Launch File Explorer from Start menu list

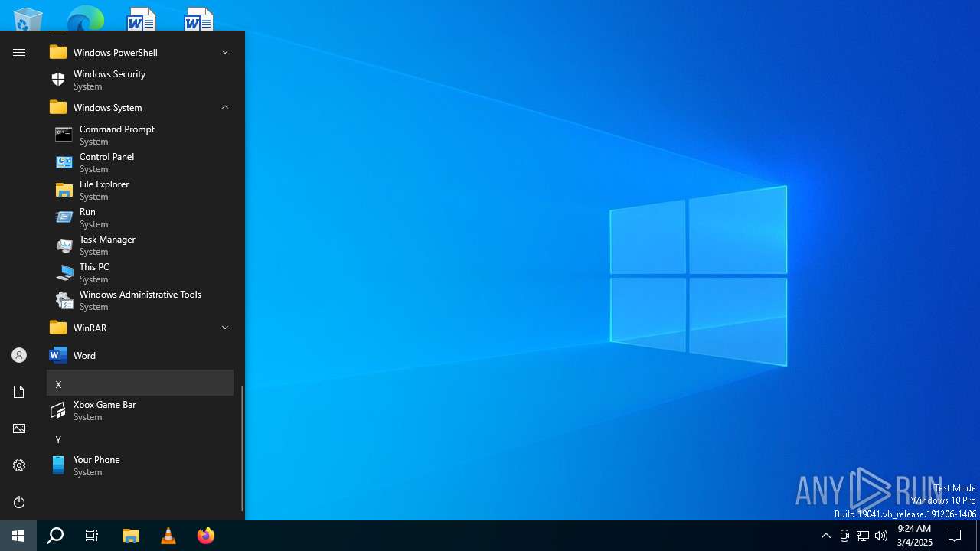coord(140,190)
